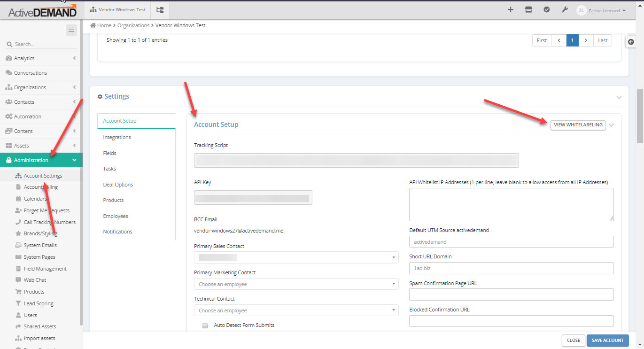This screenshot has width=644, height=349.
Task: Click the System Pages icon
Action: tap(18, 257)
